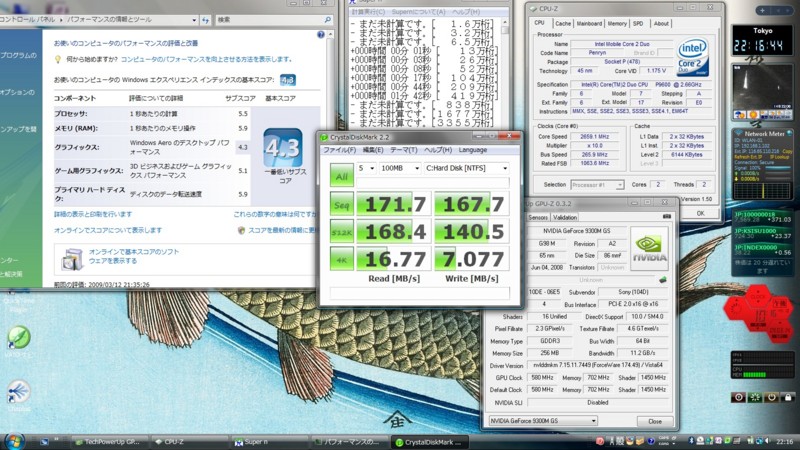Click OK button in CPU-Z window
Image resolution: width=800 pixels, height=450 pixels.
700,213
